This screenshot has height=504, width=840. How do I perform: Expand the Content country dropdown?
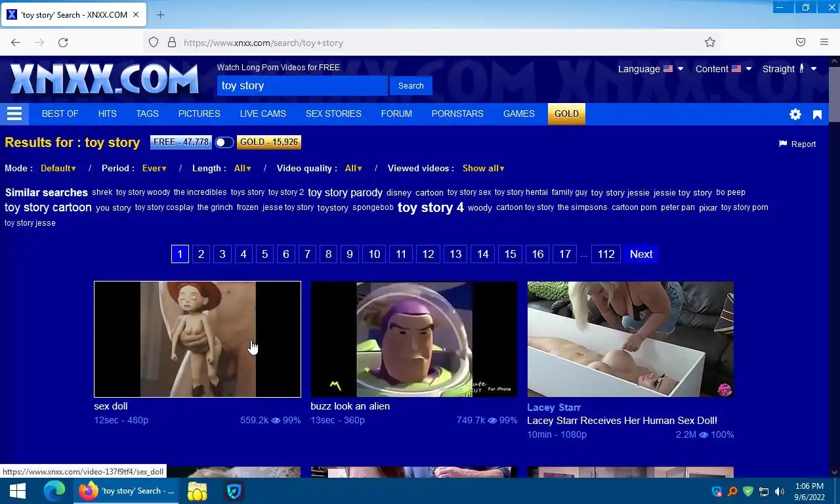click(723, 69)
